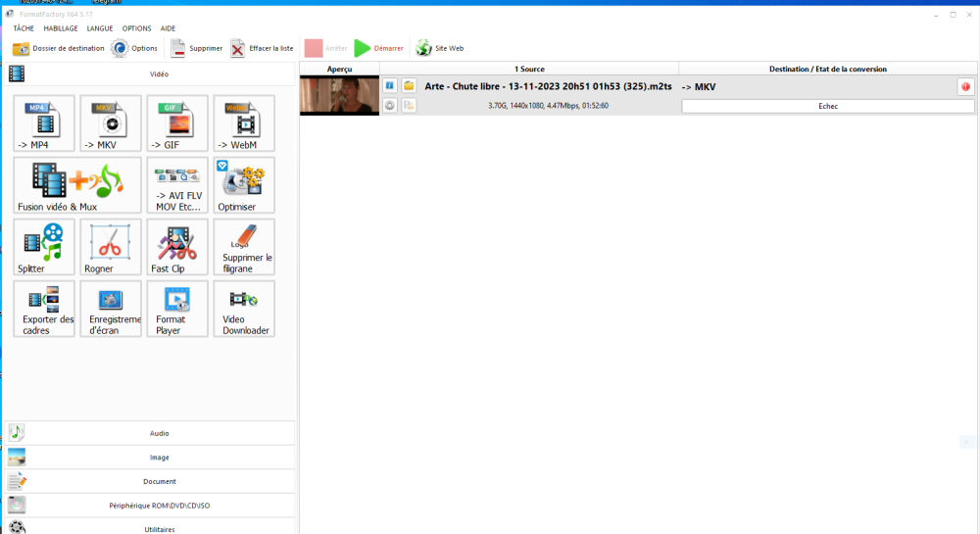Viewport: 980px width, 534px height.
Task: Click Effacer la liste button
Action: [x=262, y=48]
